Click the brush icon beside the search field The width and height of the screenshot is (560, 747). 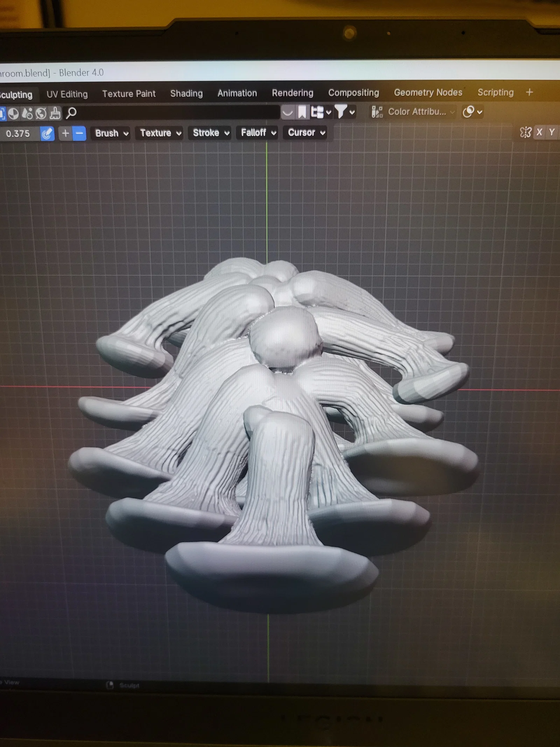tap(55, 113)
